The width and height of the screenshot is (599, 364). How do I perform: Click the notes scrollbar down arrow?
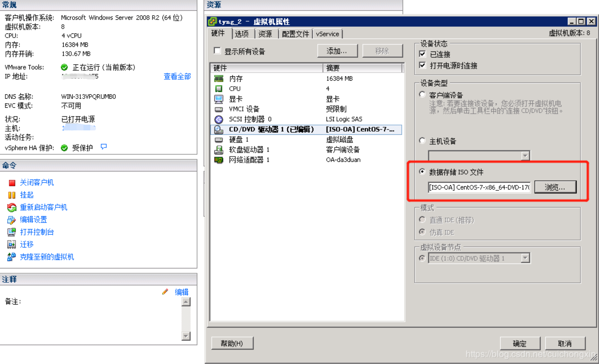tap(186, 336)
